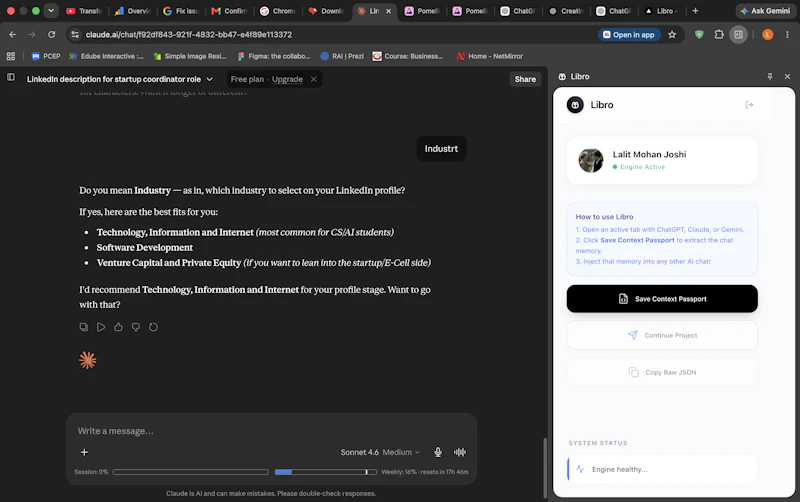Screen dimensions: 800x502
Task: Open the Extensions puzzle icon
Action: point(719,35)
